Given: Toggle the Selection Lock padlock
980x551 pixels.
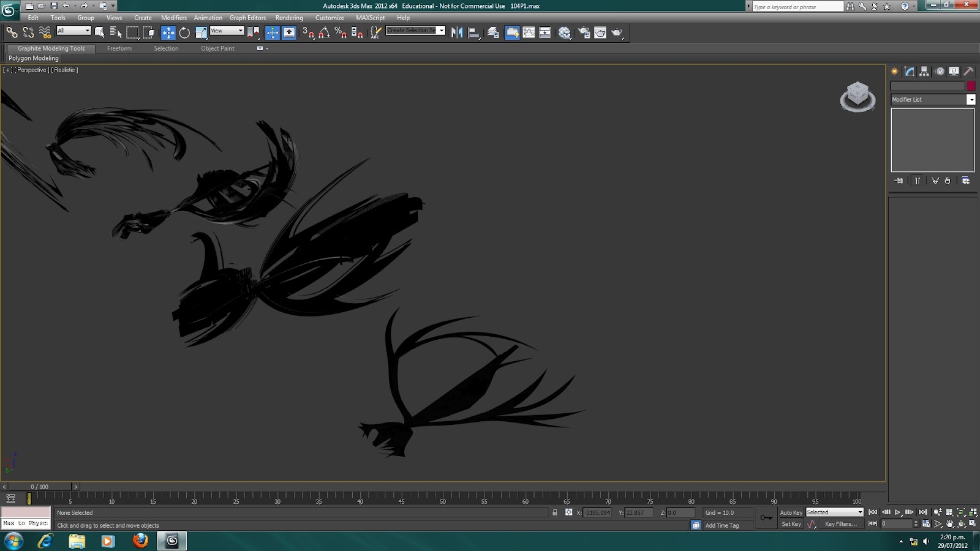Looking at the screenshot, I should click(x=555, y=512).
